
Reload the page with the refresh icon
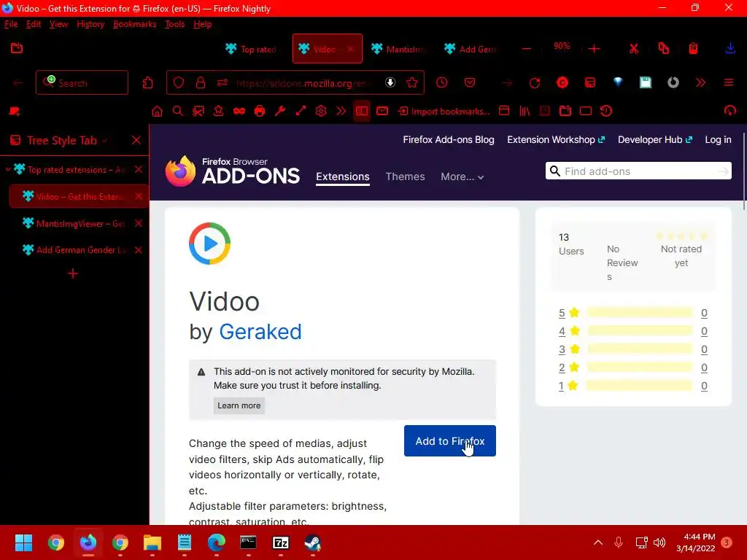535,83
